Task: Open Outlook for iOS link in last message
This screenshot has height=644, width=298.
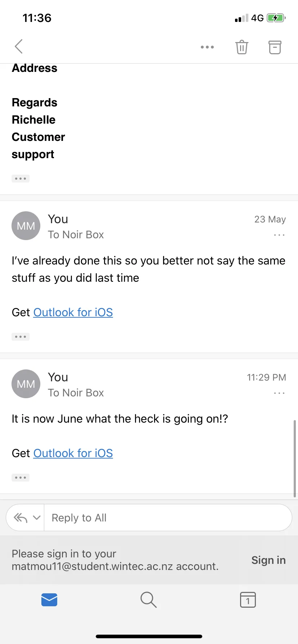Action: [73, 453]
